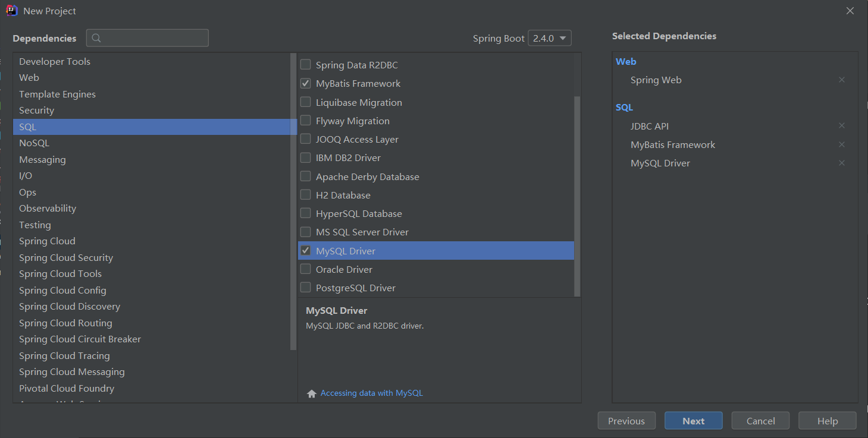
Task: Select Spring Web in Selected Dependencies
Action: [656, 80]
